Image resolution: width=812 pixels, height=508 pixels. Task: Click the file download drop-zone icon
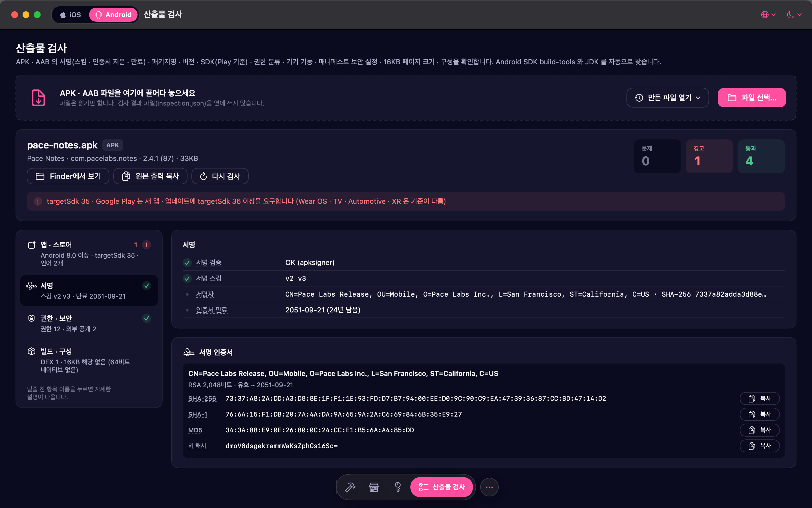(38, 97)
